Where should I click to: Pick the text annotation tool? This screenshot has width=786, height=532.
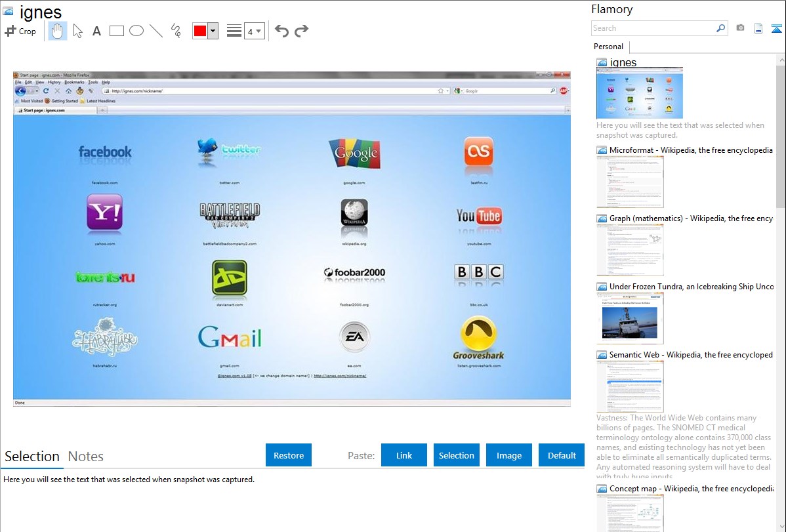[96, 31]
